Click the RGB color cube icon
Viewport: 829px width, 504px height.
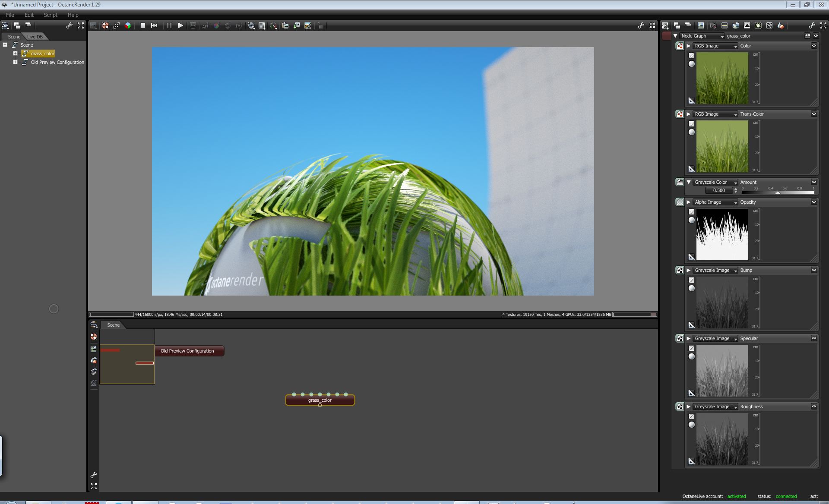(x=128, y=25)
